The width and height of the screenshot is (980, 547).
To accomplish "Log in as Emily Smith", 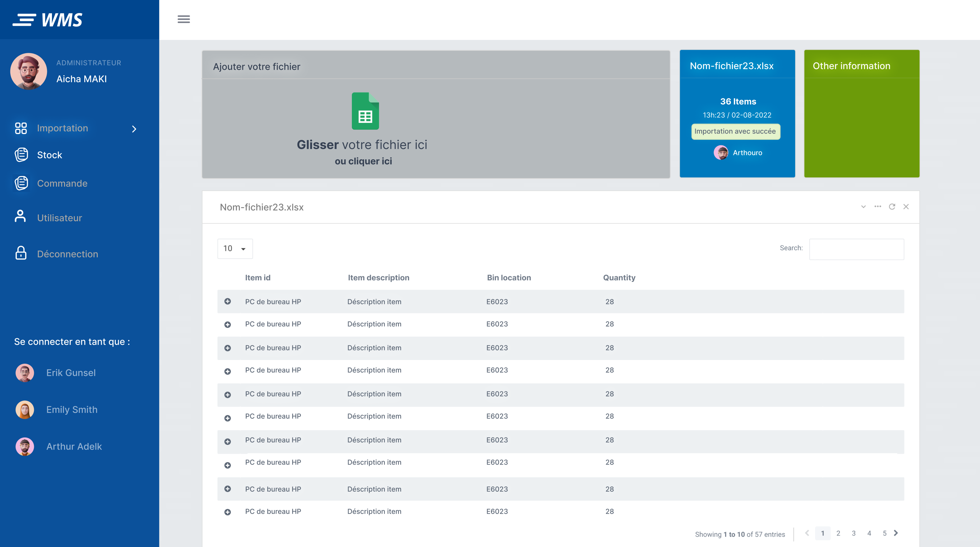I will (x=72, y=410).
